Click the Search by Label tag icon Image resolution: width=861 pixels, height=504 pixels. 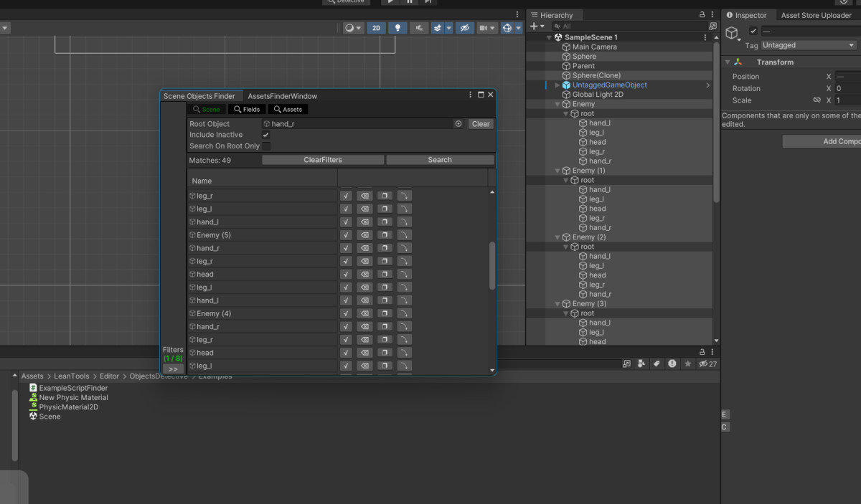tap(656, 364)
